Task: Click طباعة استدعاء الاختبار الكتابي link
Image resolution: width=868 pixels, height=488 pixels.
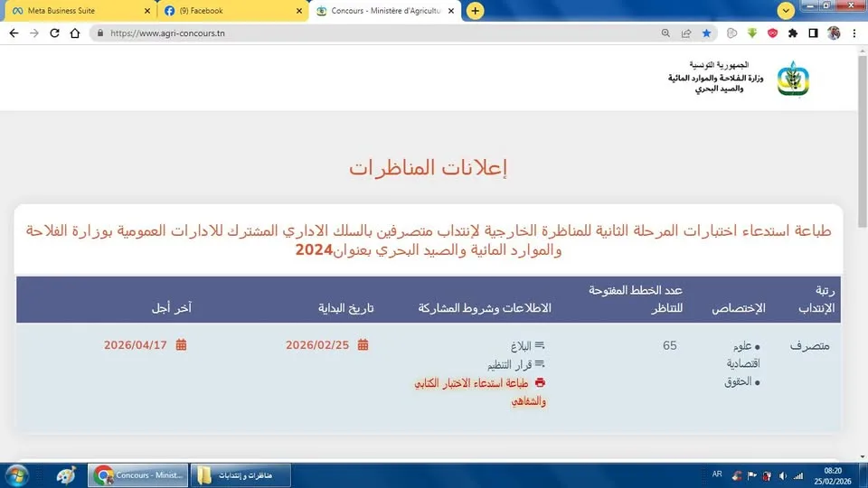Action: pos(479,383)
